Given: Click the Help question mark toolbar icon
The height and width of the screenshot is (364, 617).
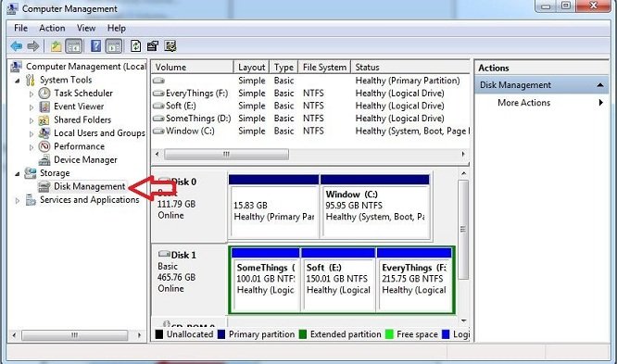Looking at the screenshot, I should tap(95, 46).
